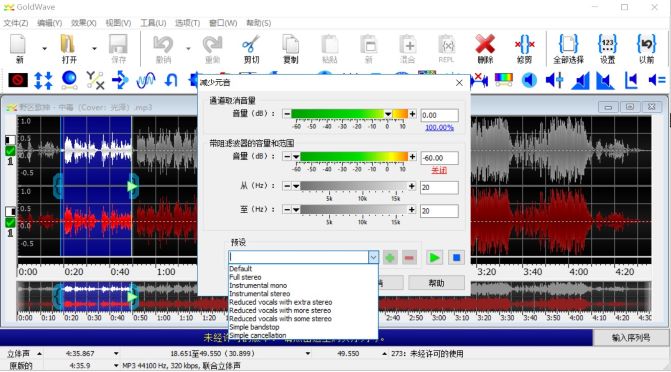Toggle the green right channel checkbox
This screenshot has width=671, height=372.
coord(10,223)
